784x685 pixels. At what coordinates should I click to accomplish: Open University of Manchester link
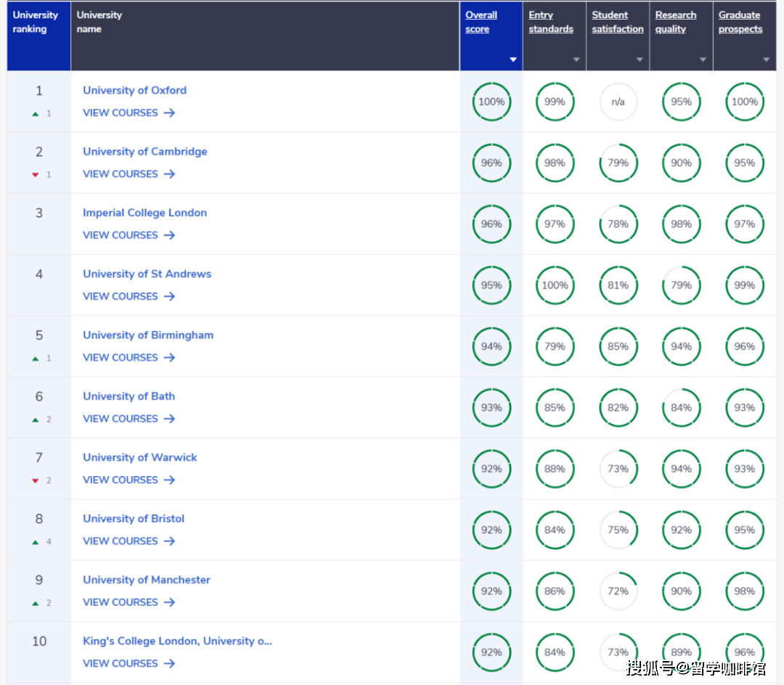pyautogui.click(x=147, y=580)
